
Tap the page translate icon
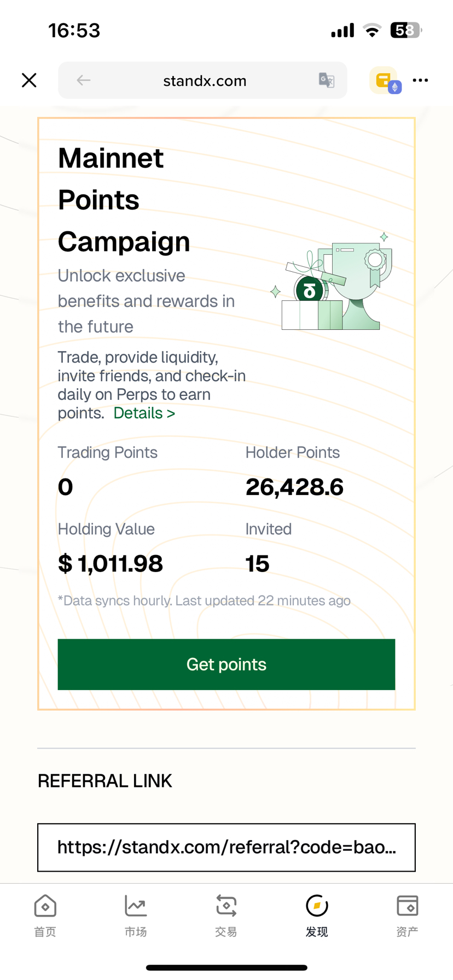pyautogui.click(x=327, y=80)
